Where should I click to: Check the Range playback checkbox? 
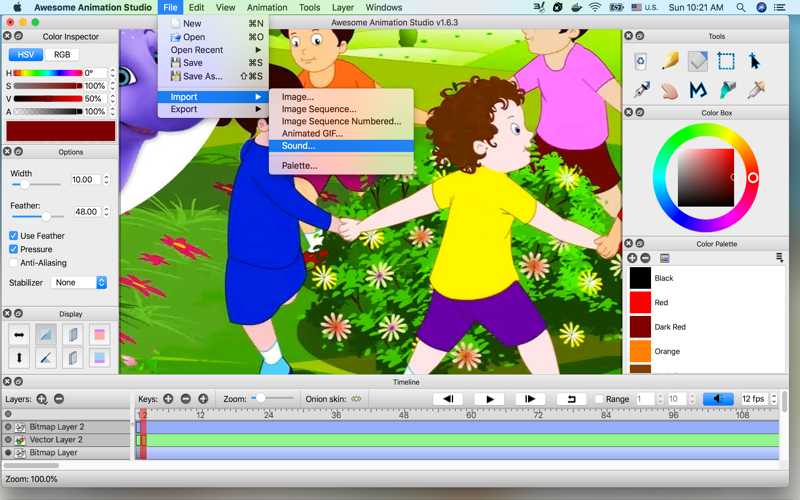click(599, 399)
